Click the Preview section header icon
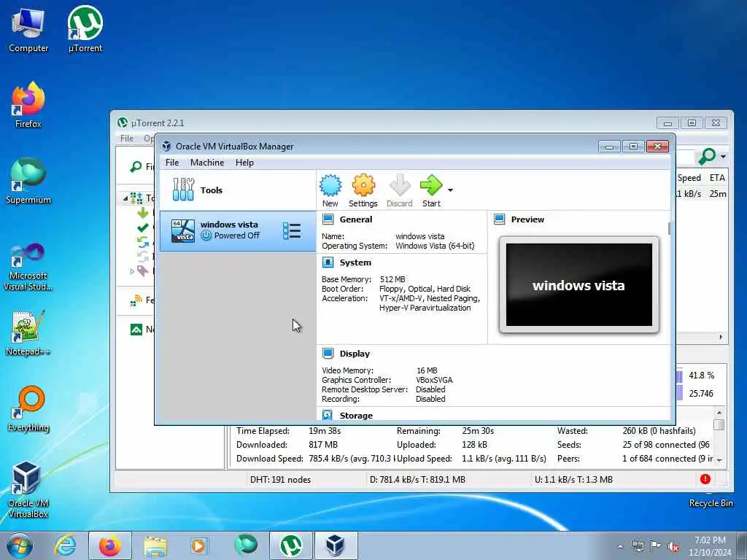 [x=499, y=219]
